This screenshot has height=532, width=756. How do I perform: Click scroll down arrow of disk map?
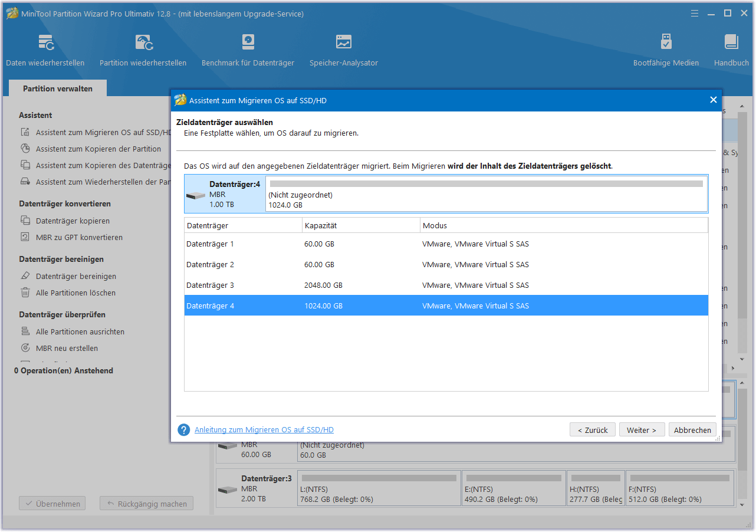click(x=742, y=504)
